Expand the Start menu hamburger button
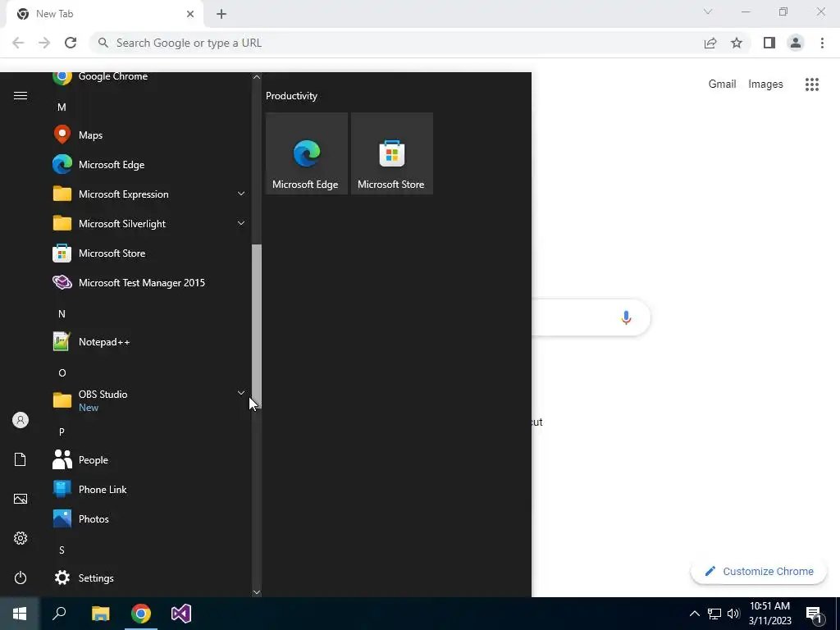 [21, 95]
